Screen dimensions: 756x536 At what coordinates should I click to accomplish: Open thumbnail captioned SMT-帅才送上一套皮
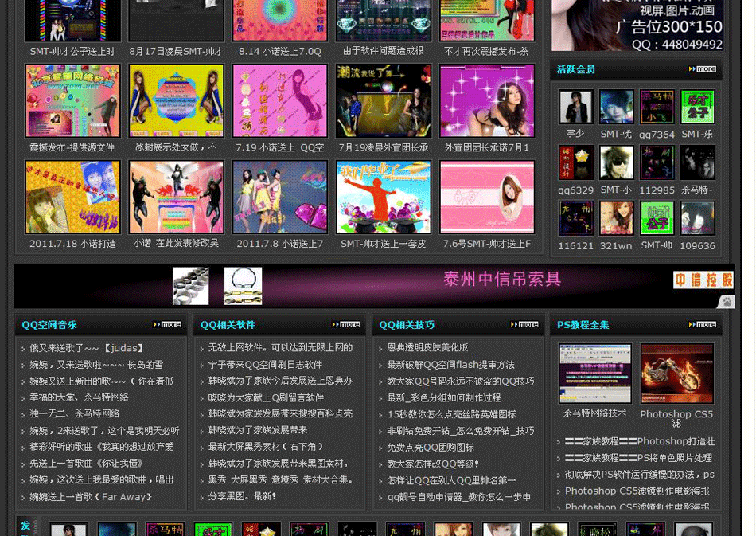(x=384, y=197)
